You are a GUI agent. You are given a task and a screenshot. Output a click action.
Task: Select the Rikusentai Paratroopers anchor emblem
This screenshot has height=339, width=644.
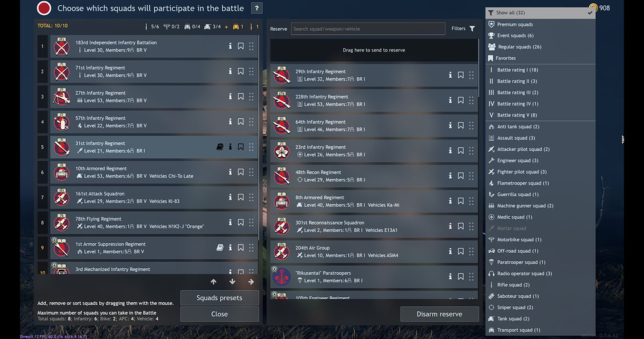[281, 277]
